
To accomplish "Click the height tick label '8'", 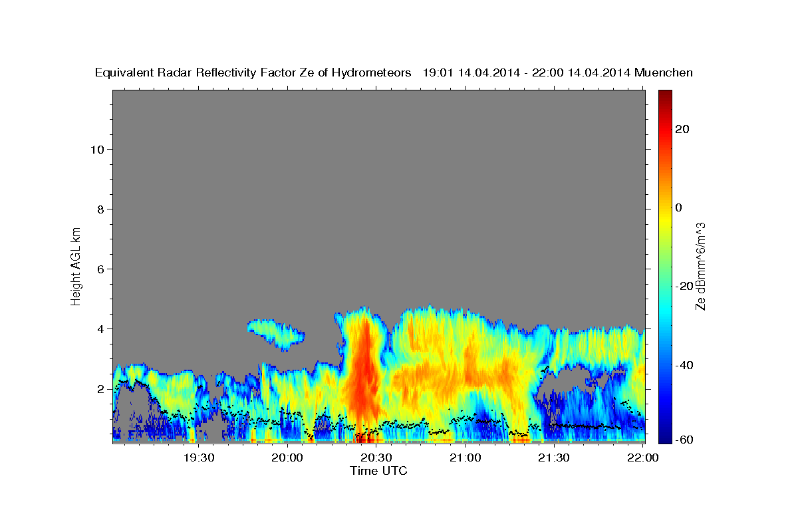I will [101, 209].
